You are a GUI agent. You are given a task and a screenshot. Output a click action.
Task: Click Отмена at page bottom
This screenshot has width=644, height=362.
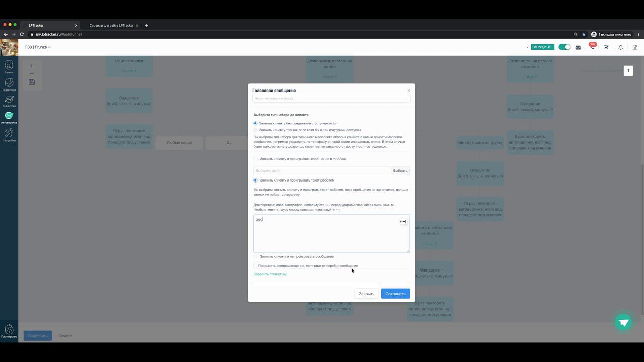65,336
